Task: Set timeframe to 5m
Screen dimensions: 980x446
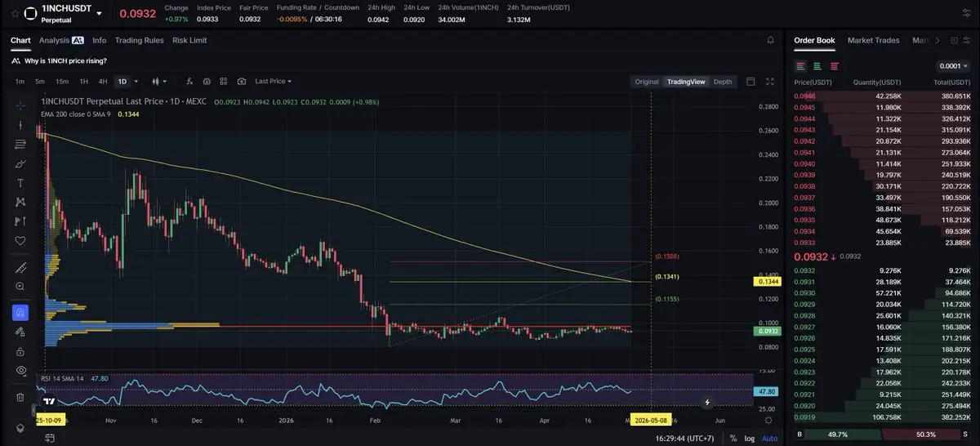Action: coord(39,82)
